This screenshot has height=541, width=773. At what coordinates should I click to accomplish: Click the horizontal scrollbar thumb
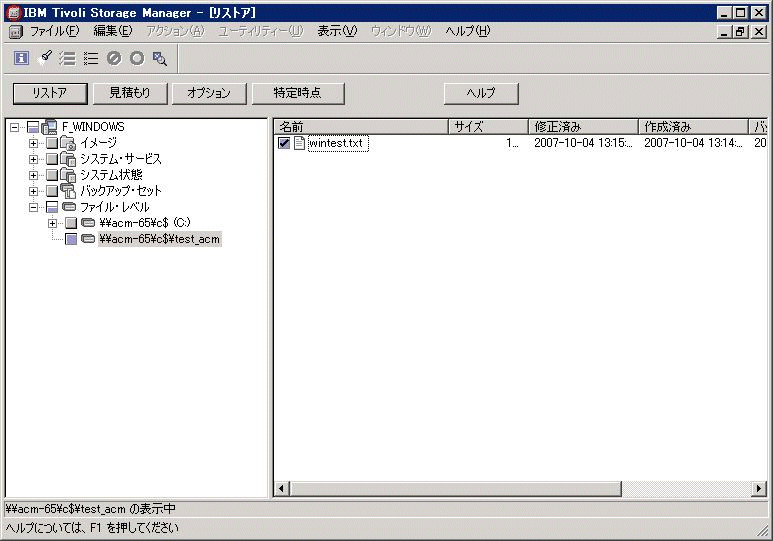[456, 489]
